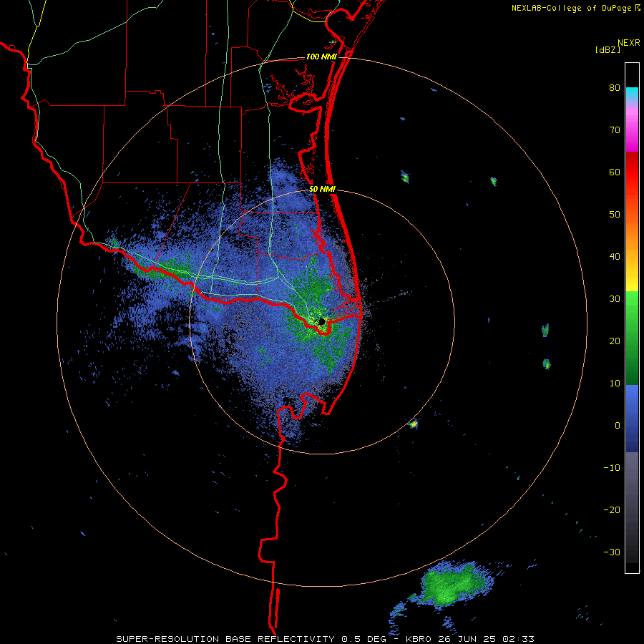Click the 20 dBZ scale label
This screenshot has height=644, width=644.
point(615,341)
